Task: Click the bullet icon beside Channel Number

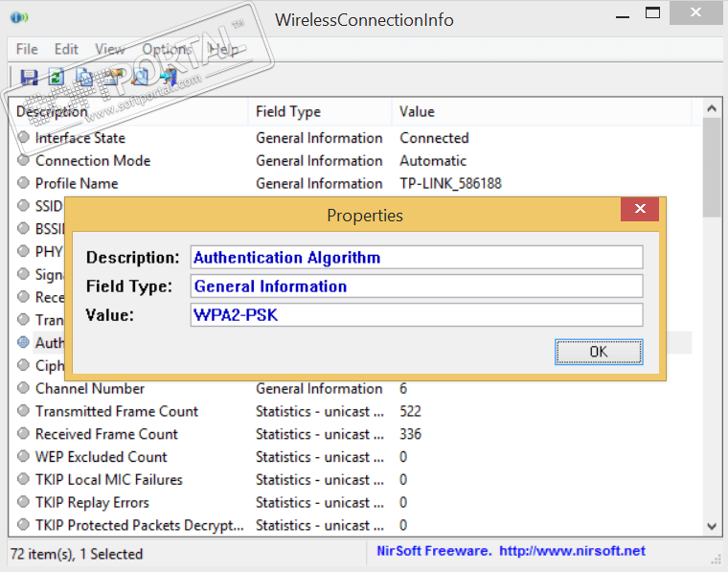Action: click(x=23, y=388)
